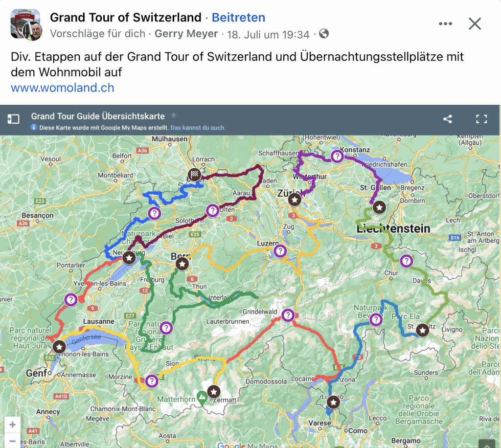The height and width of the screenshot is (448, 501).
Task: Select the checkered flag marker at Basel
Action: (x=194, y=174)
